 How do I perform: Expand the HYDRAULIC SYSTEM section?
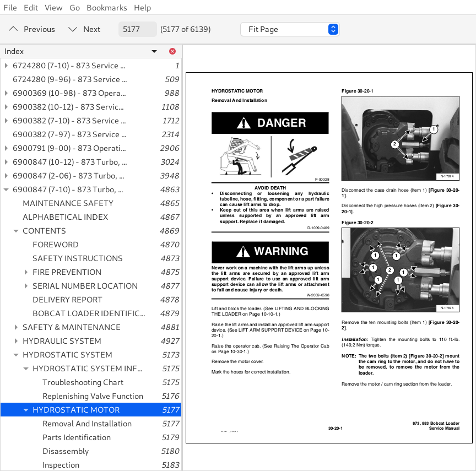click(16, 341)
